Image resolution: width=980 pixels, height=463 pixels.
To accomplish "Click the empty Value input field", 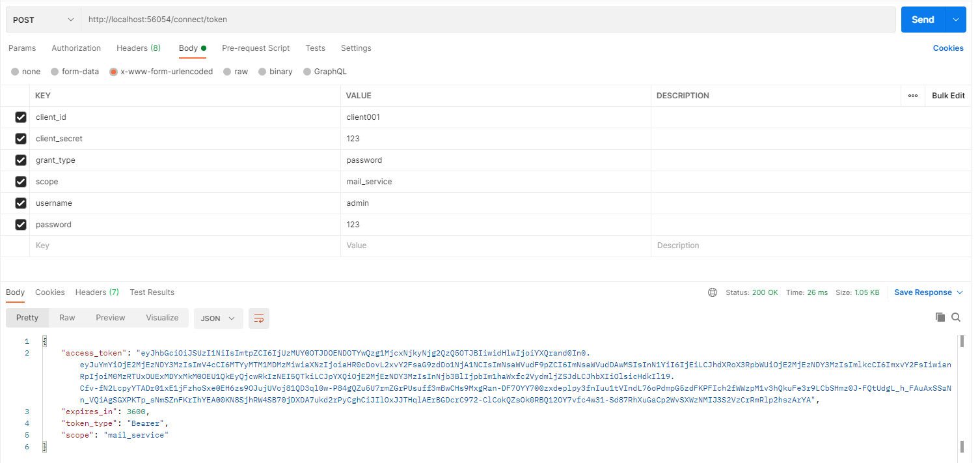I will [496, 246].
